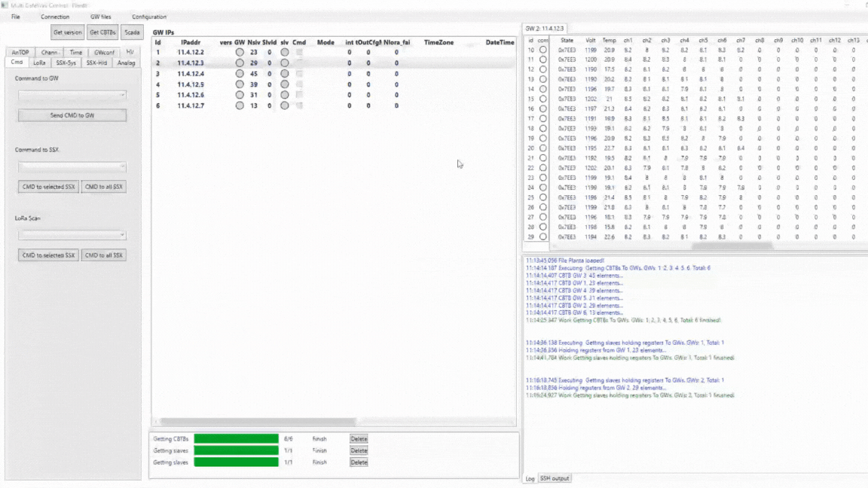The width and height of the screenshot is (868, 488).
Task: Click CMD to selected SSX under LoRa Scan
Action: (x=49, y=255)
